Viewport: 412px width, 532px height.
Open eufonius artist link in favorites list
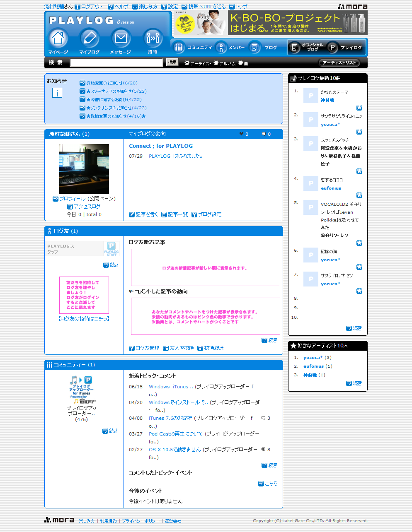pos(313,366)
